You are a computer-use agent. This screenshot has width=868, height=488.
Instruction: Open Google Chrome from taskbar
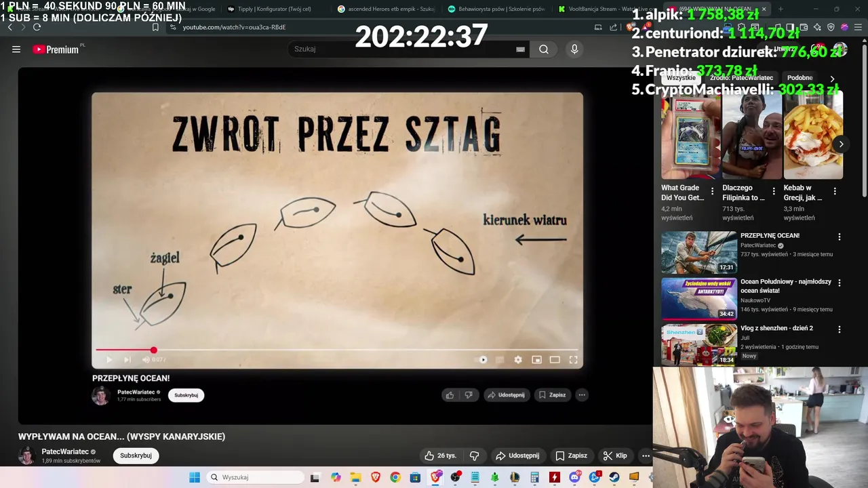(395, 477)
